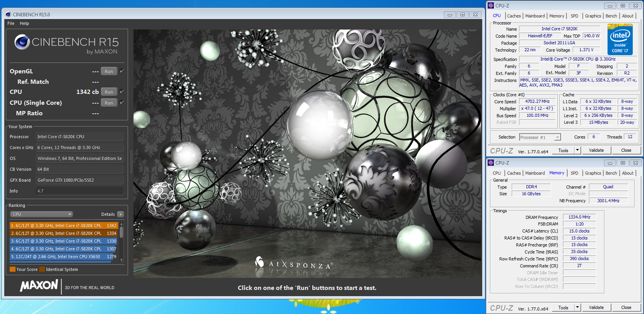Click Validate in top CPU-Z window
644x314 pixels.
(x=596, y=150)
